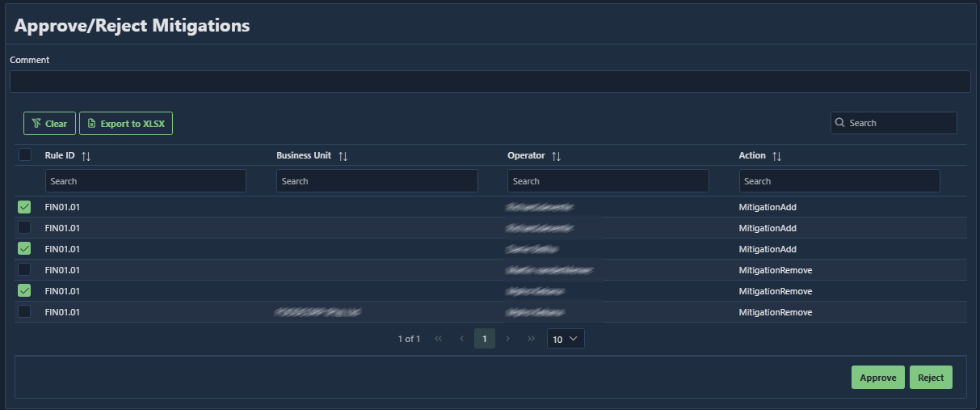Viewport: 980px width, 410px height.
Task: Click the global Search box above table
Action: click(x=894, y=123)
